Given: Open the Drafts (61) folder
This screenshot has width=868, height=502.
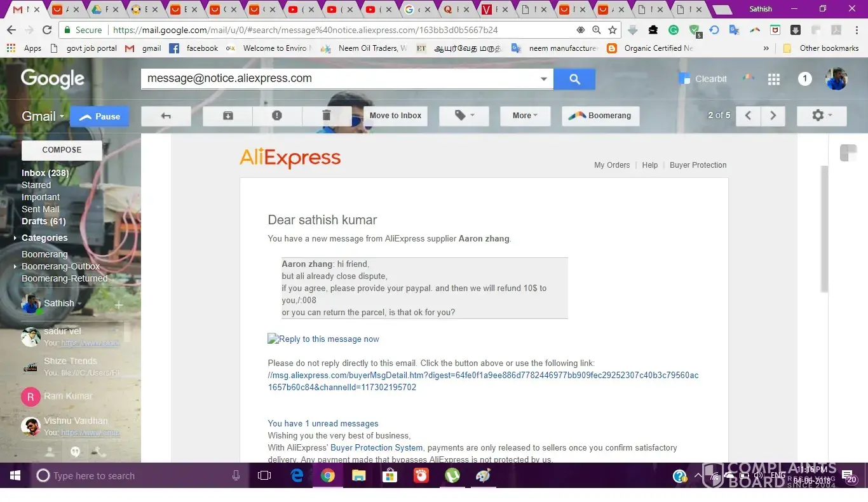Looking at the screenshot, I should (x=43, y=221).
